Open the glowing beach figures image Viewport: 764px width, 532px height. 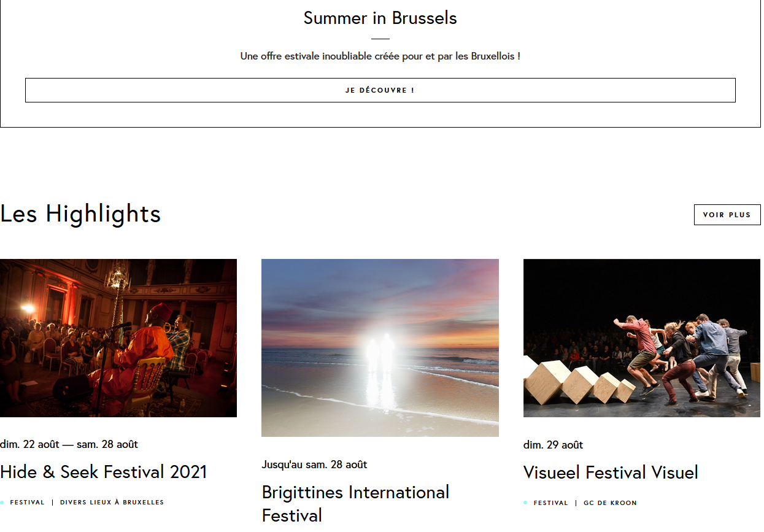[380, 348]
